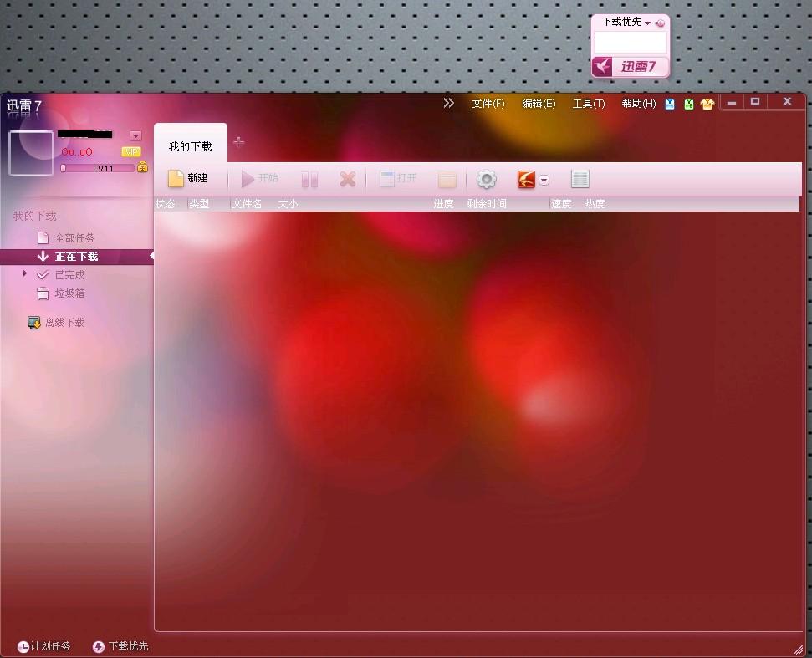Sort by the 文件名 column header

247,204
